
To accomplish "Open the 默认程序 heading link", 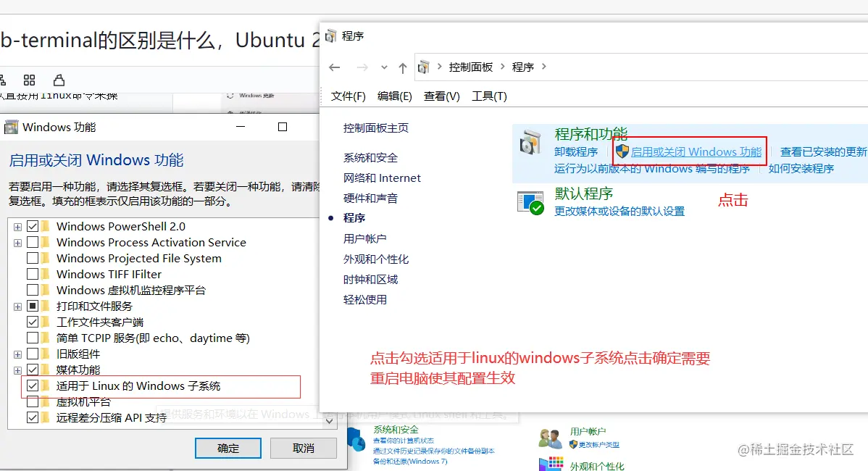I will (583, 193).
